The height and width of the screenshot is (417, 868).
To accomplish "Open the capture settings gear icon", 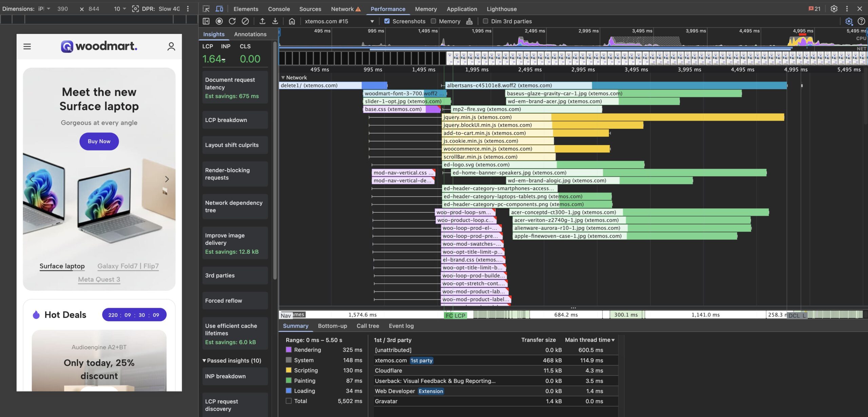I will (849, 21).
